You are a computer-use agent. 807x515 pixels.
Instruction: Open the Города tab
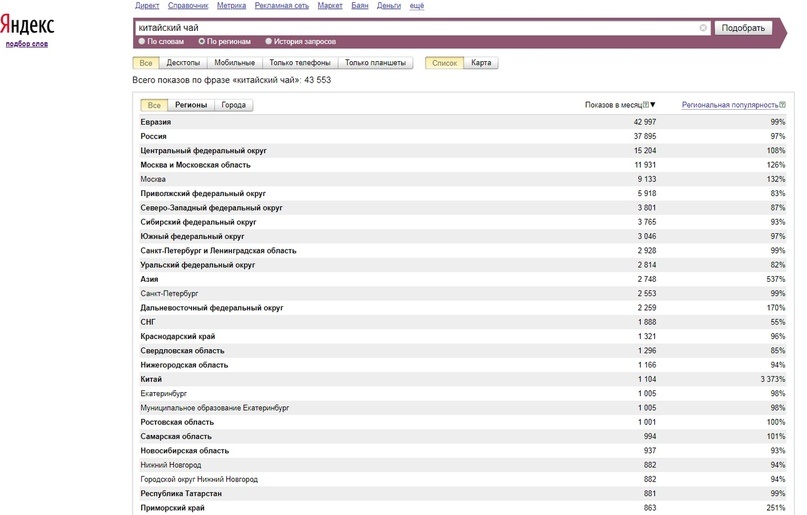pyautogui.click(x=233, y=105)
